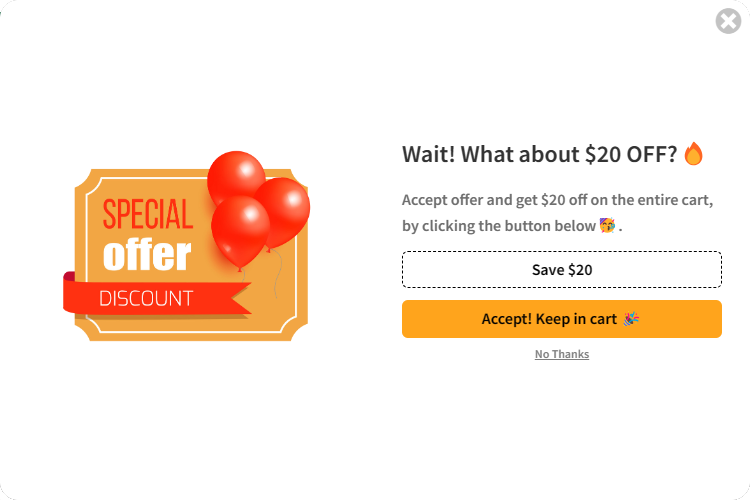The image size is (750, 500).
Task: Select the dashed Save $20 coupon box
Action: click(561, 270)
